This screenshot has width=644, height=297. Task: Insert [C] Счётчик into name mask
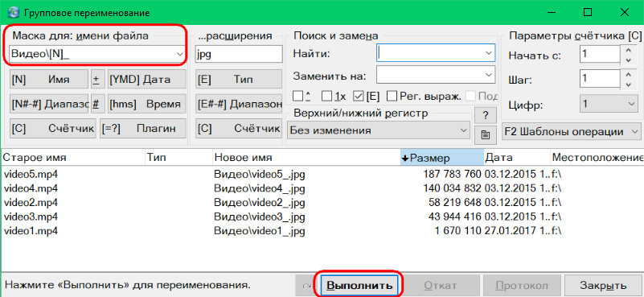pos(52,128)
